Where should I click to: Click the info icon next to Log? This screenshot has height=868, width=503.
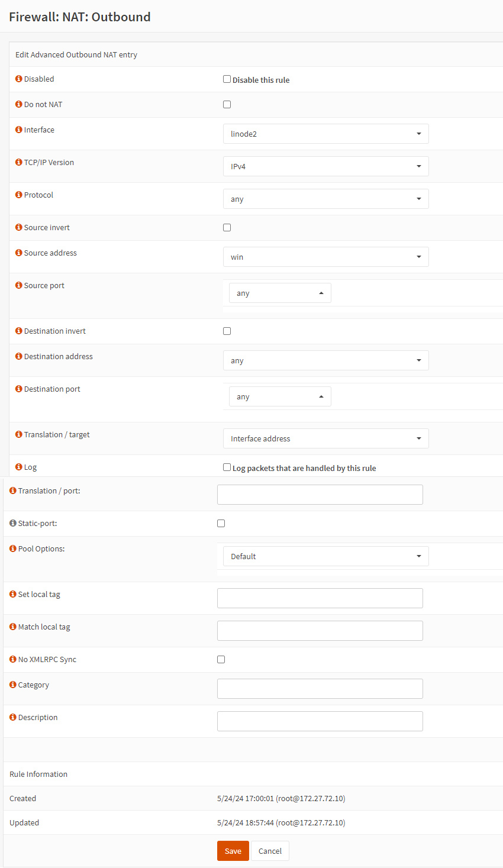pyautogui.click(x=19, y=467)
